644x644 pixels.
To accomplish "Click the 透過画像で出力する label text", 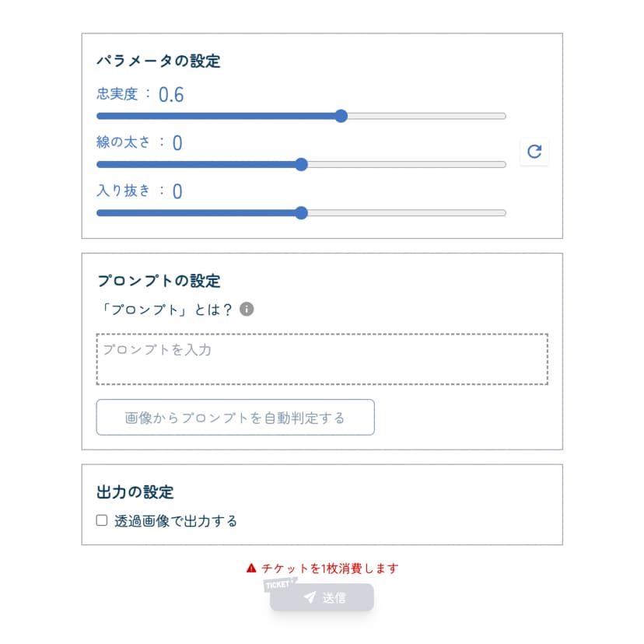I will tap(176, 521).
